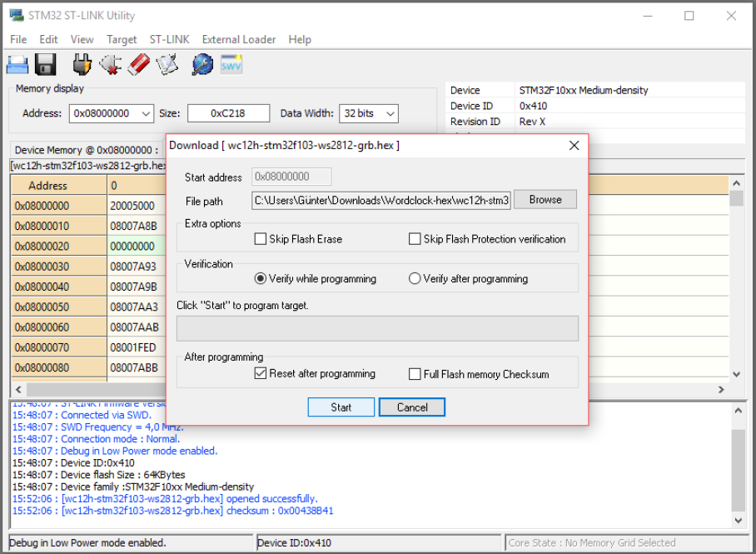Click the Device Memory @ 0x08000000 tab
Screen dimensions: 756x554
pyautogui.click(x=87, y=150)
